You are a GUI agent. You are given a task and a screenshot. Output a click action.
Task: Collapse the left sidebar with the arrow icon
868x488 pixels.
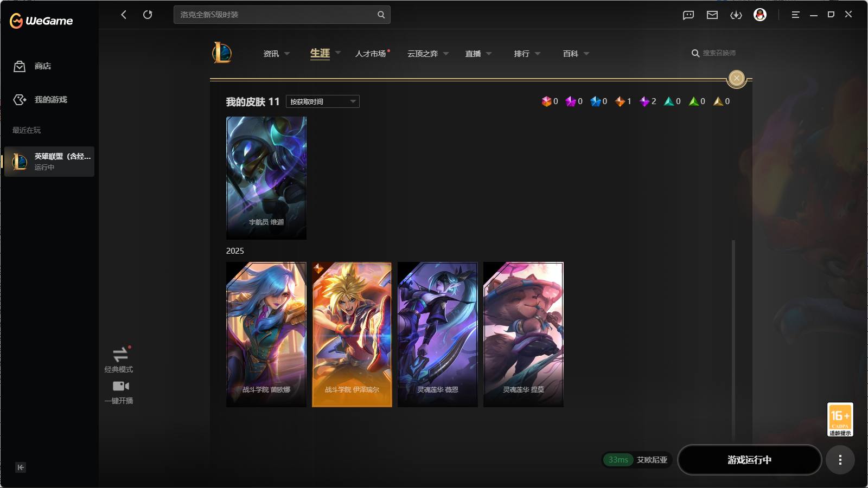(x=21, y=467)
